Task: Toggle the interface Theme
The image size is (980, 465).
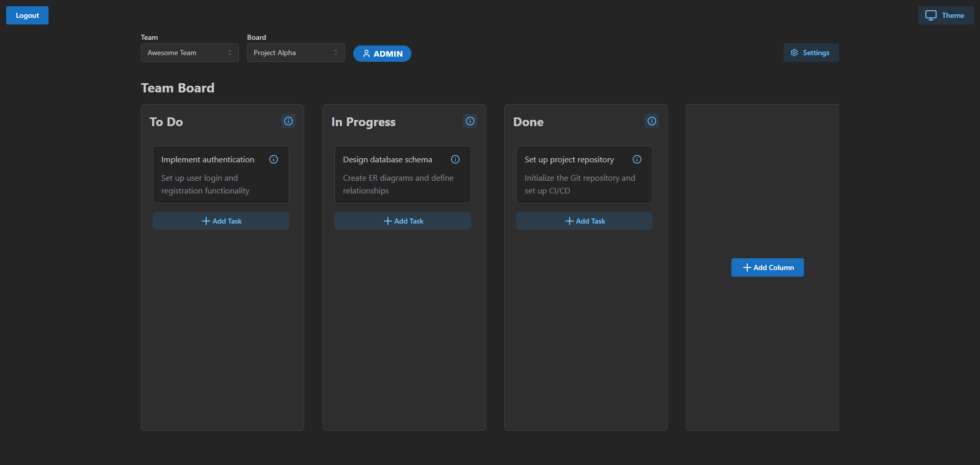Action: click(x=945, y=15)
